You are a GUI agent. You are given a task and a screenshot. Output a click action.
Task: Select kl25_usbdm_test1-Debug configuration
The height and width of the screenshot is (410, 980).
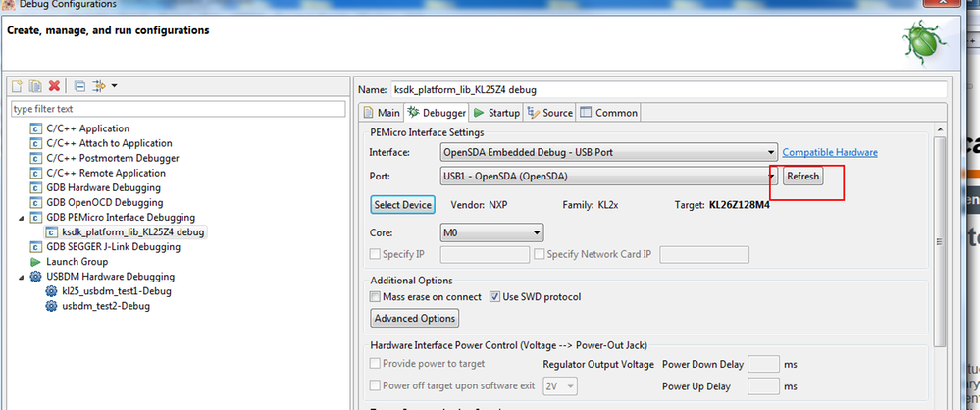click(117, 291)
